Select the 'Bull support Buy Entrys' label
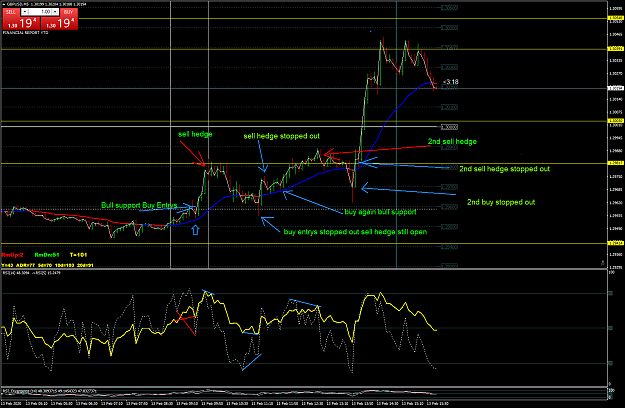Screen dimensions: 625x408 point(139,205)
